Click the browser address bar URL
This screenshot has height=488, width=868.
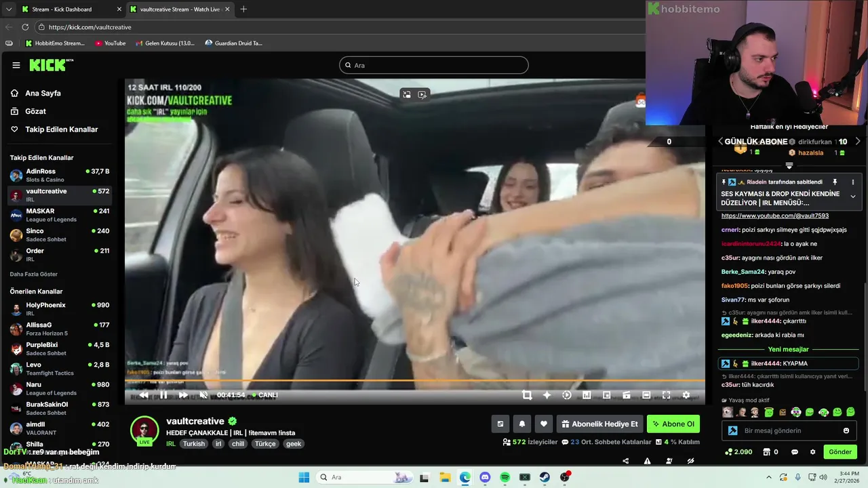[x=90, y=27]
